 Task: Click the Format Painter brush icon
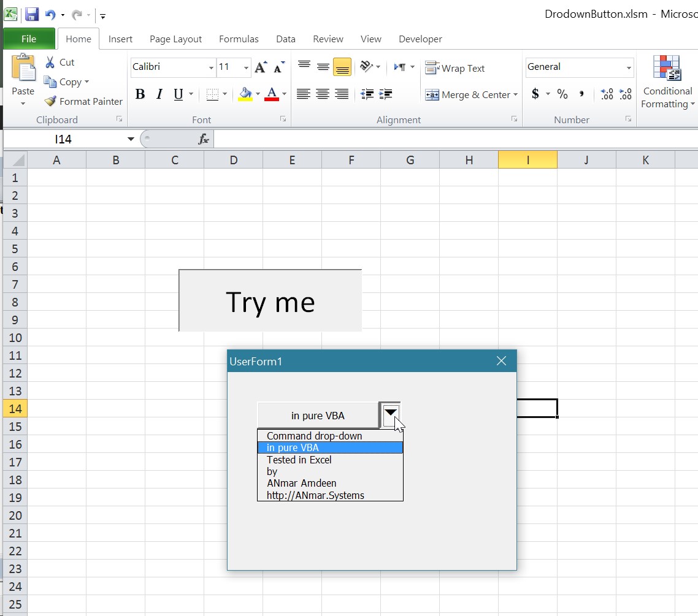(50, 102)
